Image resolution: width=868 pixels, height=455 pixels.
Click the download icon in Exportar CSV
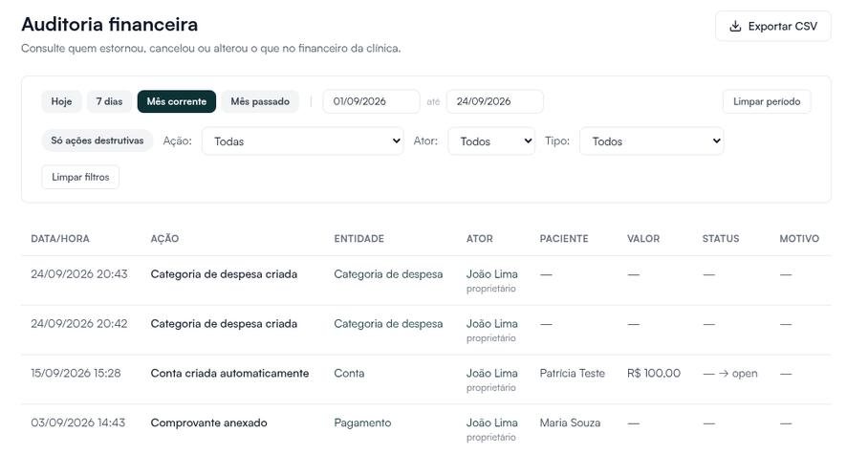pos(735,26)
